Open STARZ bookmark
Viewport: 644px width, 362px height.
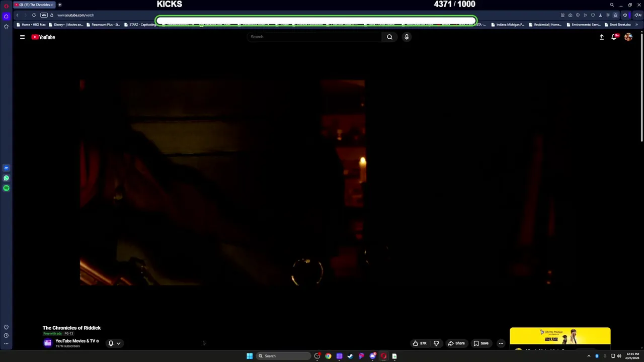point(140,25)
